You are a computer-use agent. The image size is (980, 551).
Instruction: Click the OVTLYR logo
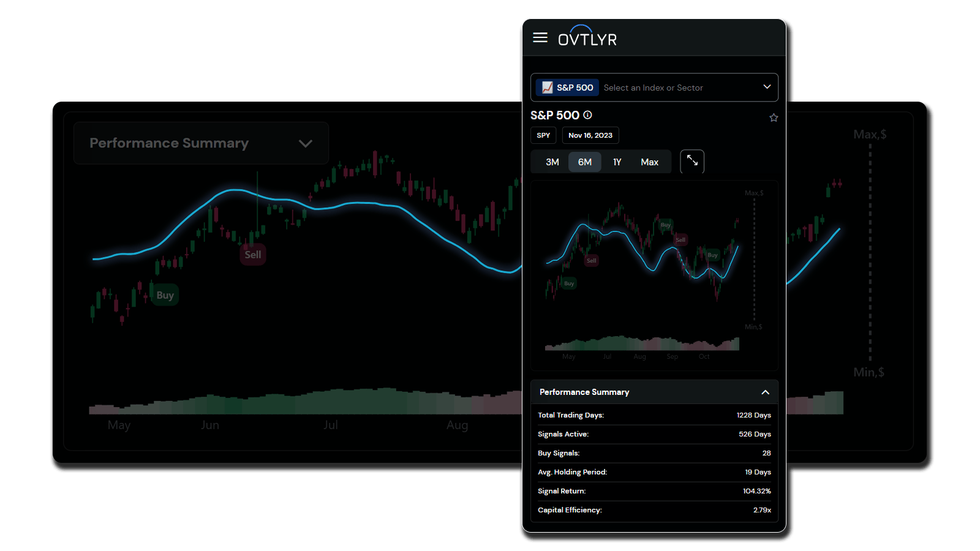coord(587,37)
